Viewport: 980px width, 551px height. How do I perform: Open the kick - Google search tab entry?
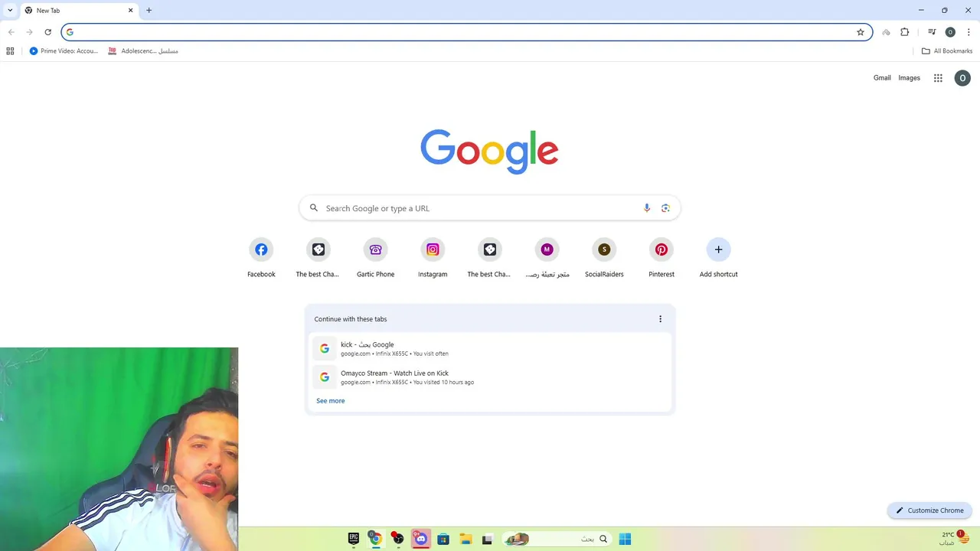490,348
